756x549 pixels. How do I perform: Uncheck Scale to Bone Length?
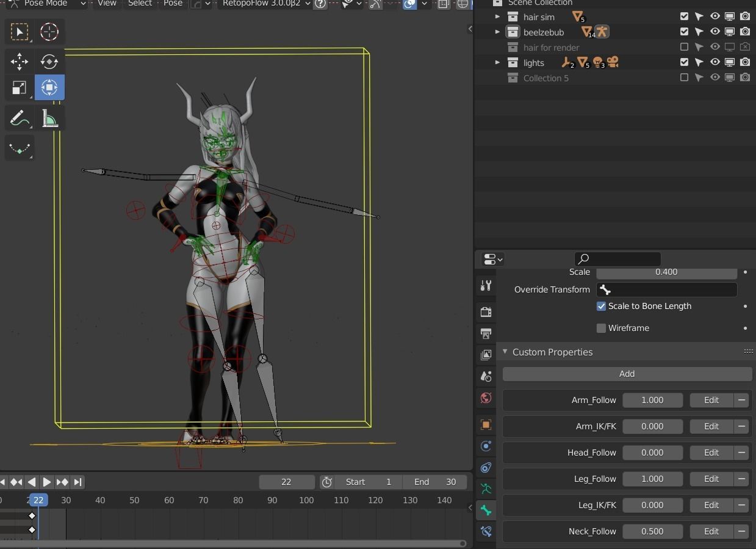click(601, 306)
